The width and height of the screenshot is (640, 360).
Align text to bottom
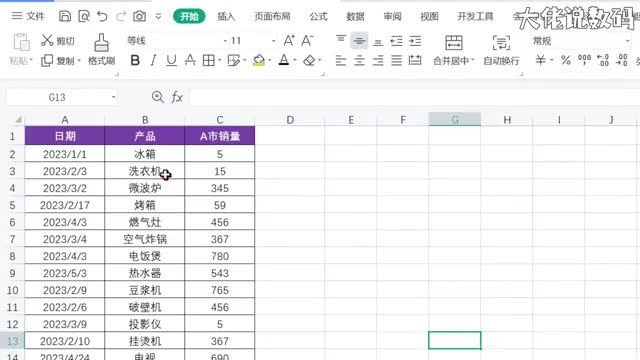click(378, 41)
